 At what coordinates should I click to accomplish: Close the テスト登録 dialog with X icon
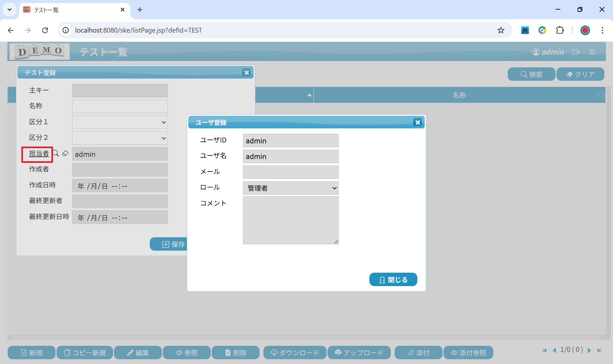tap(246, 73)
